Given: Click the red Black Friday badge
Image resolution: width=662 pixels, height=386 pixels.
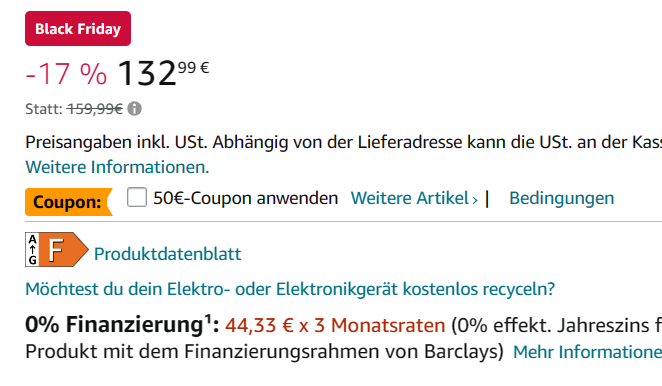Looking at the screenshot, I should coord(78,29).
